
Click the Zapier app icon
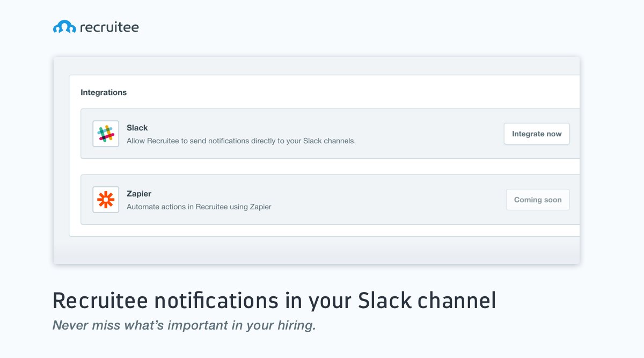pos(106,200)
